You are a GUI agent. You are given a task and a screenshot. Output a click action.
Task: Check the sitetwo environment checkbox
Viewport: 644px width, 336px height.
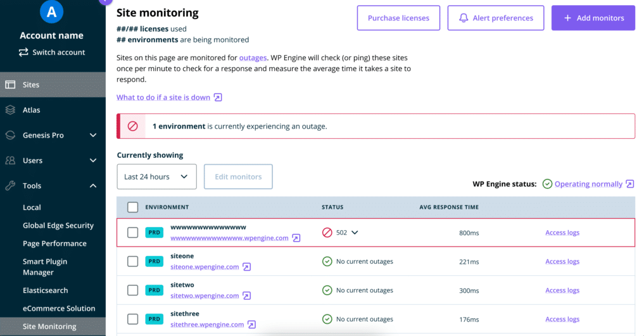[132, 290]
